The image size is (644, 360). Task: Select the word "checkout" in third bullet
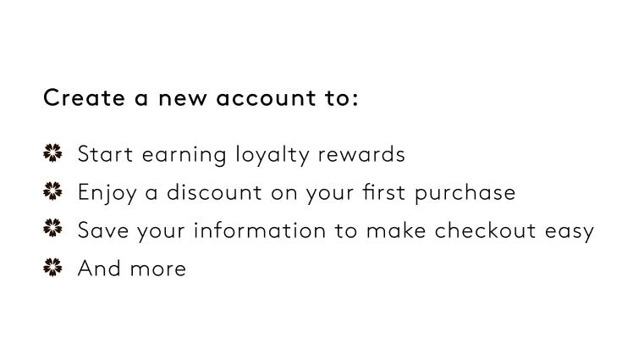[x=485, y=230]
